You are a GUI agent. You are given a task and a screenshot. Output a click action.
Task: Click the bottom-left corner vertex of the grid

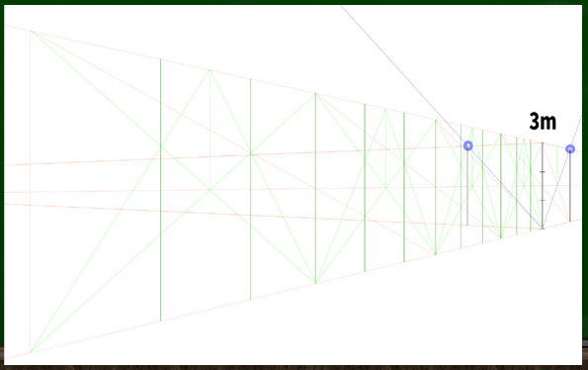tap(31, 352)
